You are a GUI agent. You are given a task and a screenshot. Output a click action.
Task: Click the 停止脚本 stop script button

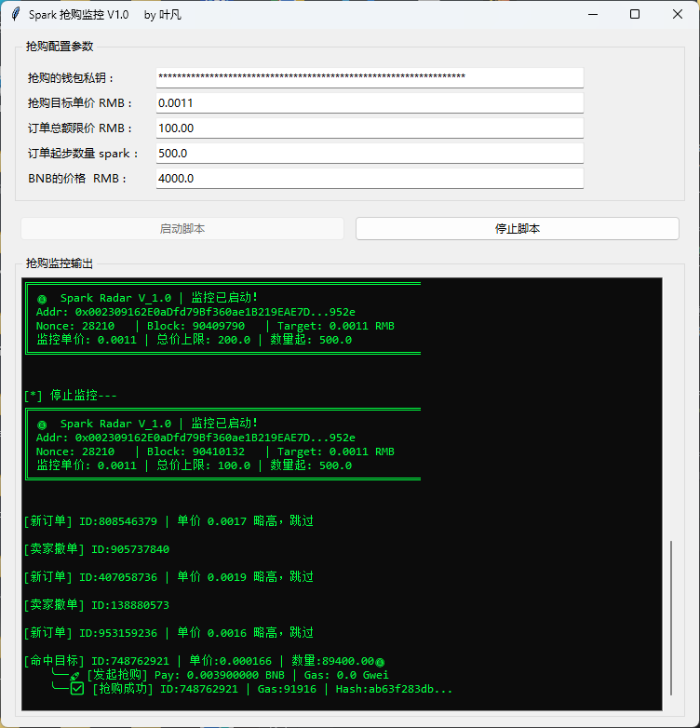coord(518,228)
